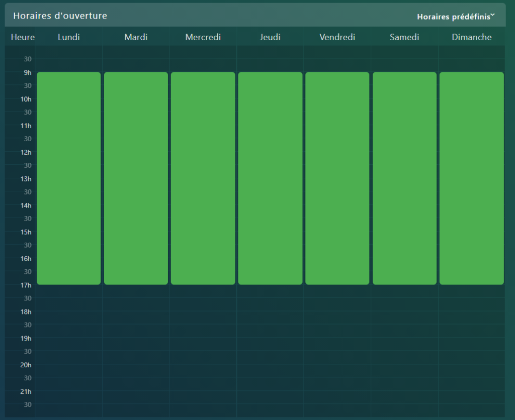Select the Lundi column header
Image resolution: width=515 pixels, height=420 pixels.
[x=69, y=37]
